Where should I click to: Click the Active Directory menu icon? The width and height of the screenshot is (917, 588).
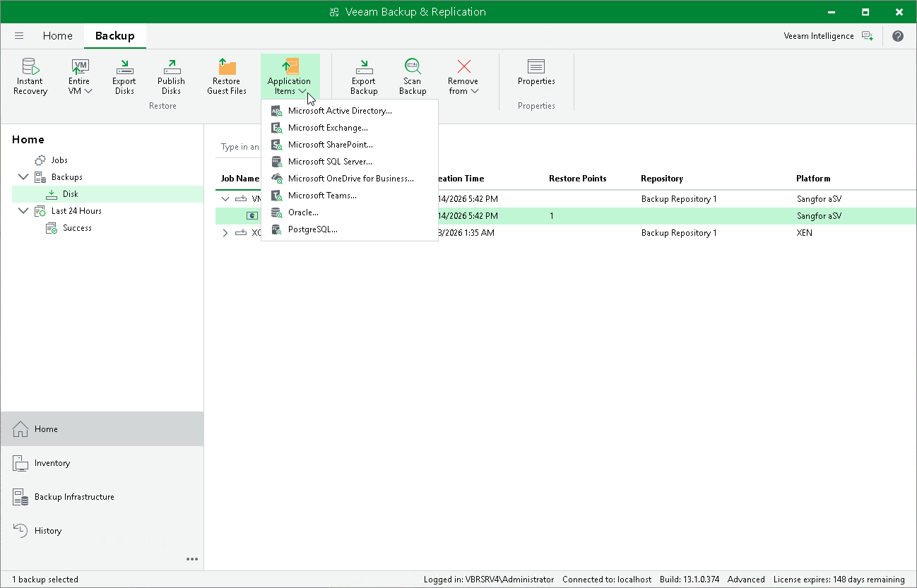coord(276,111)
